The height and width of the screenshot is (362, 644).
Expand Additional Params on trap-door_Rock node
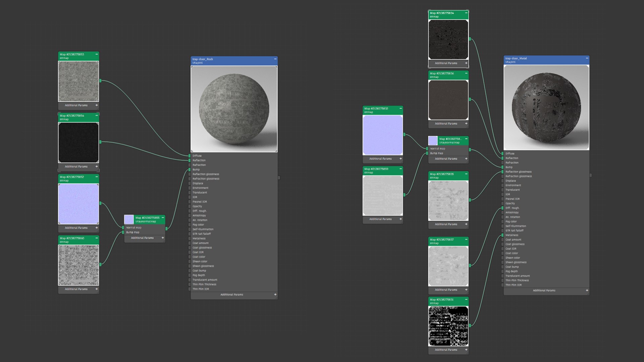click(275, 295)
